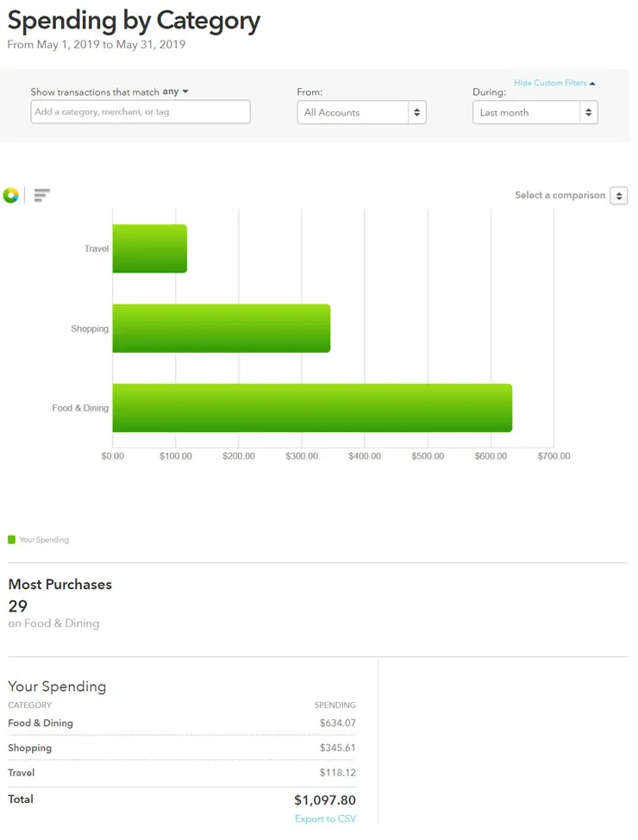Click the Travel bar in chart
The image size is (638, 840).
(x=149, y=248)
